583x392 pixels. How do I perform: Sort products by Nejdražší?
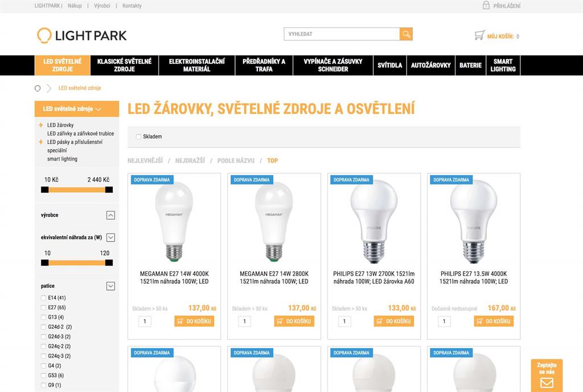190,160
